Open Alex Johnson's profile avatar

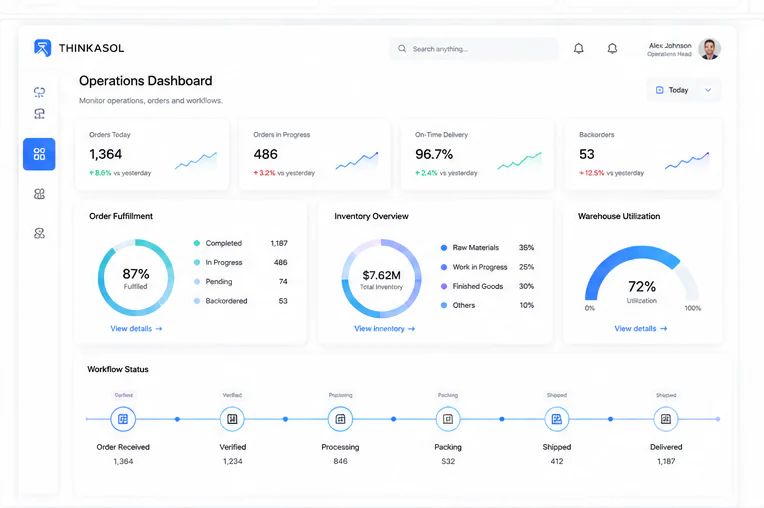[x=709, y=49]
